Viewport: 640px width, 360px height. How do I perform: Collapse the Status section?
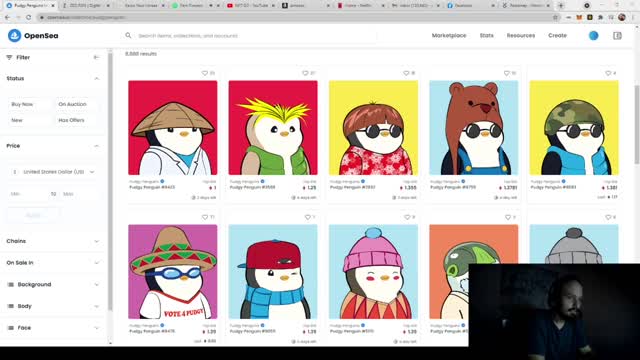click(97, 78)
